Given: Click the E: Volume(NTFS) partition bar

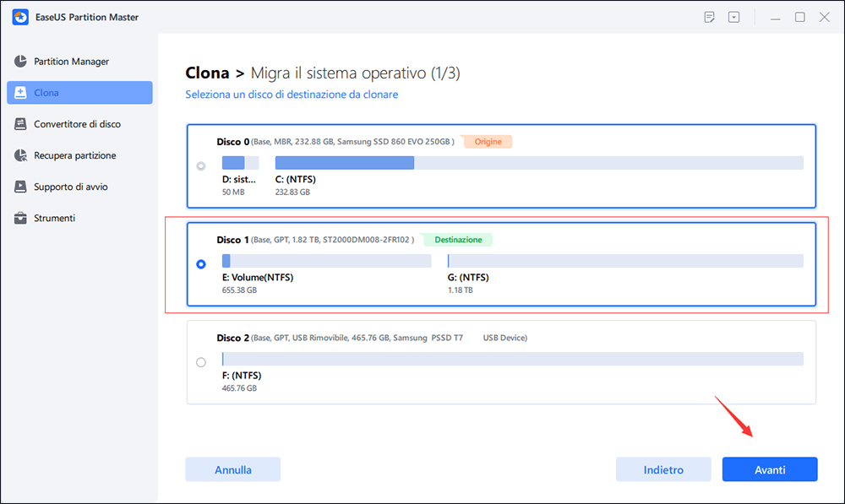Looking at the screenshot, I should (x=326, y=261).
